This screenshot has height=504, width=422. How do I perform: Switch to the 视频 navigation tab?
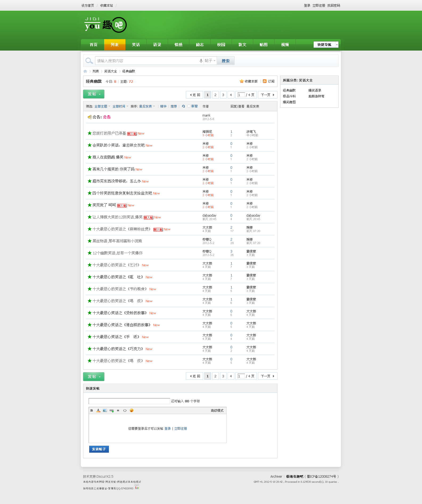point(285,45)
